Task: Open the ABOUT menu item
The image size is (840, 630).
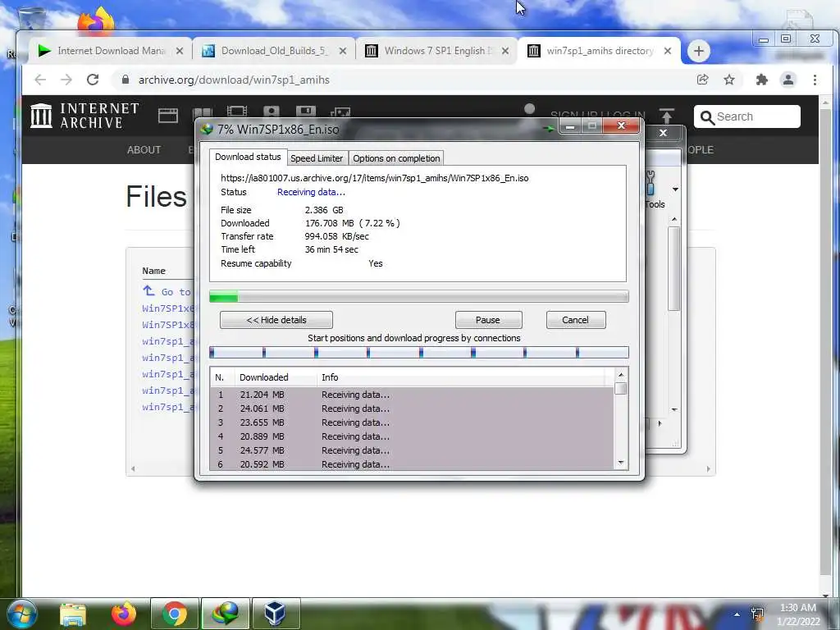Action: [x=144, y=150]
